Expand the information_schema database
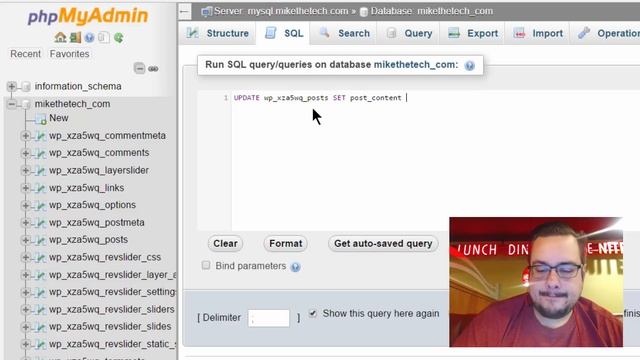This screenshot has width=640, height=360. [x=11, y=86]
